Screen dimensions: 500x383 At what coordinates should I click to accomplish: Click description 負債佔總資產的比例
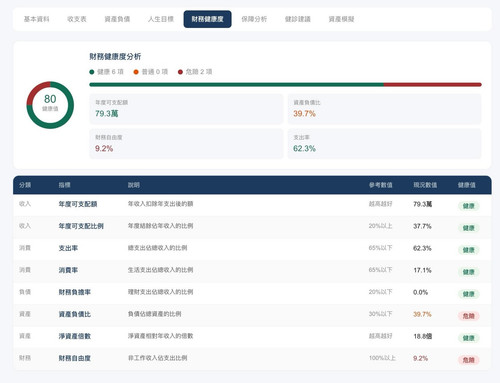155,314
